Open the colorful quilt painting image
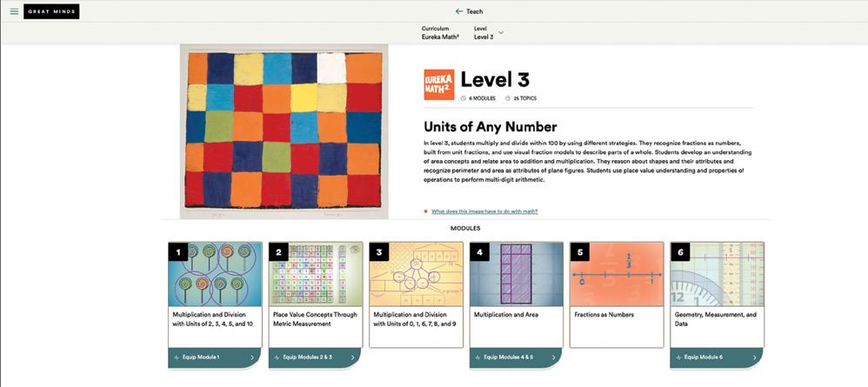The width and height of the screenshot is (868, 387). tap(284, 132)
